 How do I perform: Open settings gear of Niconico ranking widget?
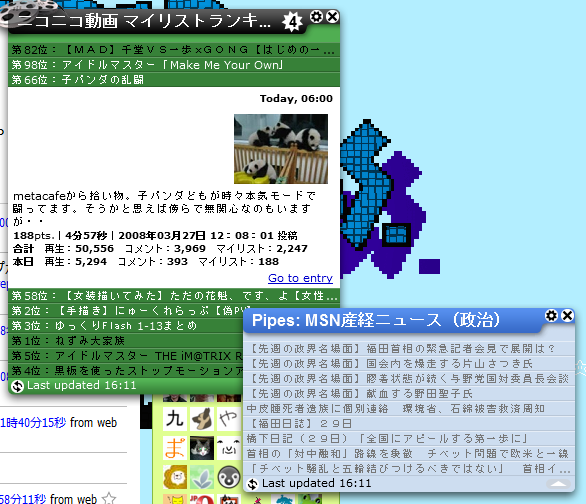pyautogui.click(x=316, y=17)
